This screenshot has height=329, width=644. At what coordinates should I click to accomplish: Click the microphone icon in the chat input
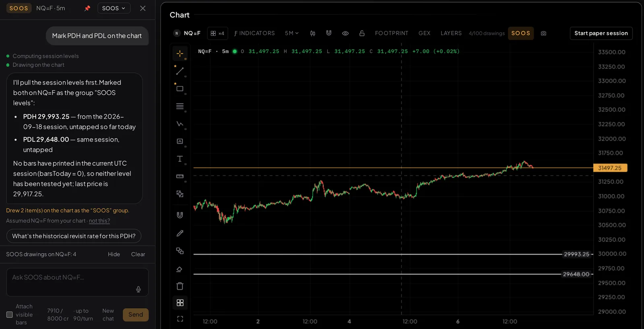point(138,289)
